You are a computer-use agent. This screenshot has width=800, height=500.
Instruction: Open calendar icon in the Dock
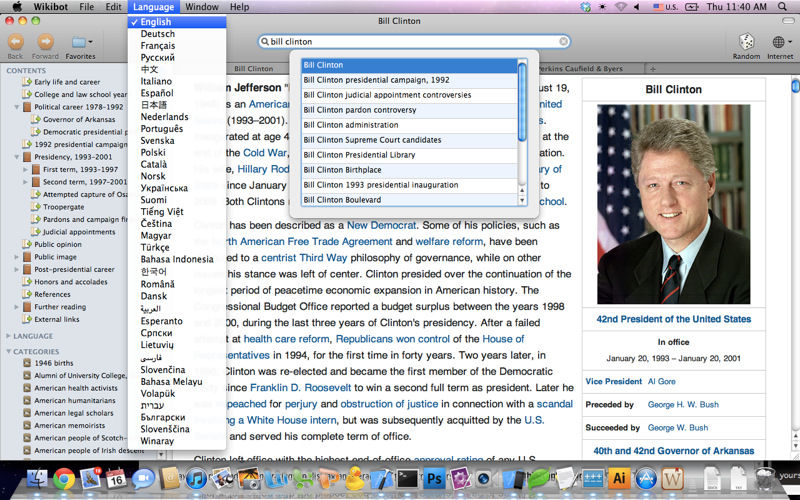click(x=116, y=479)
